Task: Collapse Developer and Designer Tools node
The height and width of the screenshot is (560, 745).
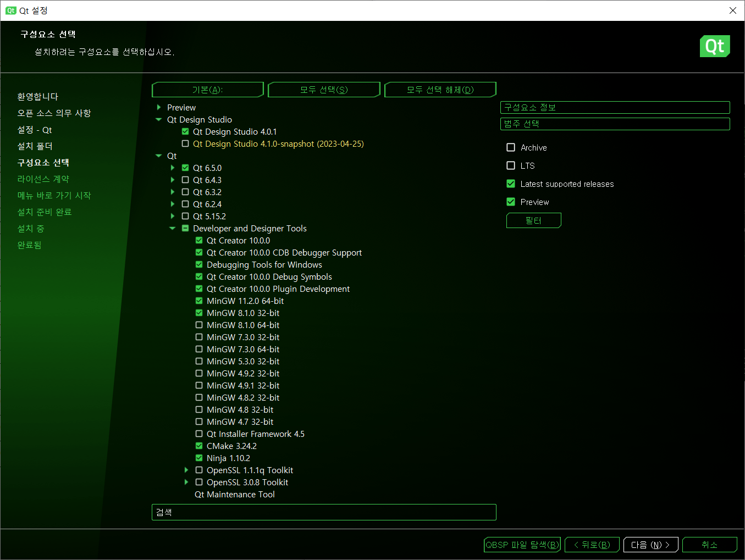Action: (x=173, y=229)
